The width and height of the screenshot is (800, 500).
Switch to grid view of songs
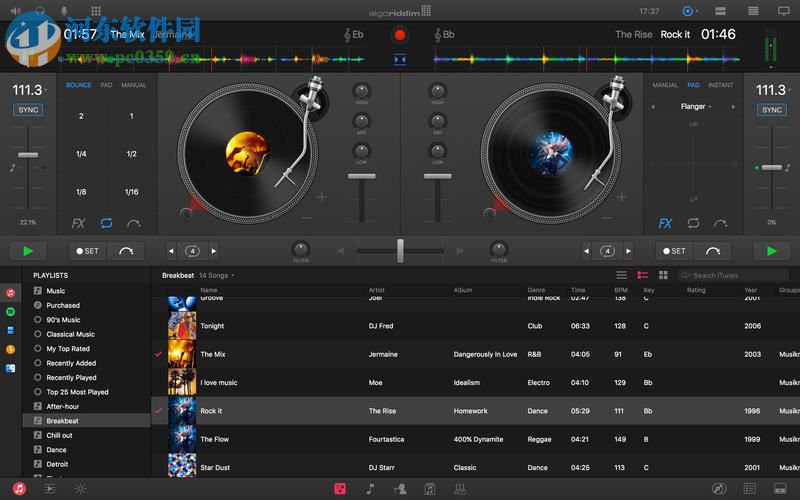pyautogui.click(x=663, y=276)
